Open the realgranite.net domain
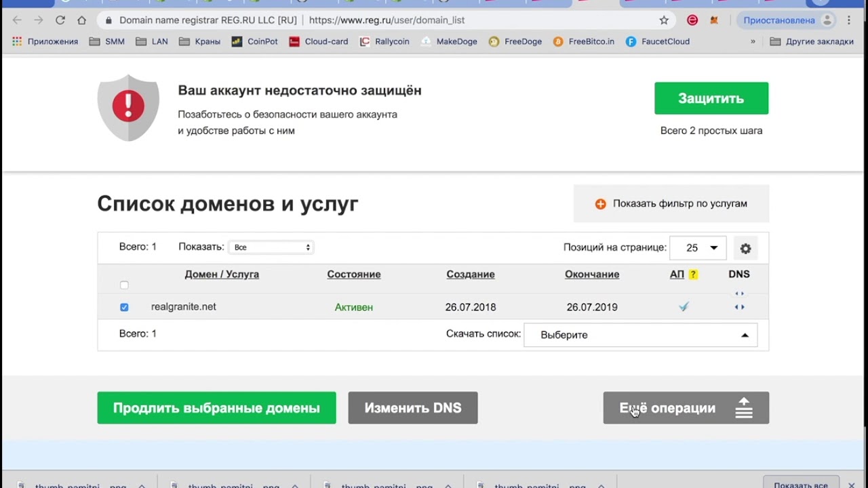868x488 pixels. click(184, 307)
